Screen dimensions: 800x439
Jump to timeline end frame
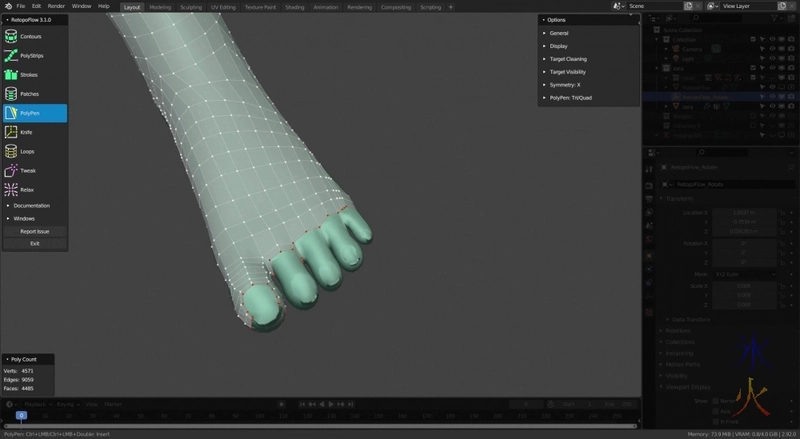pyautogui.click(x=351, y=404)
